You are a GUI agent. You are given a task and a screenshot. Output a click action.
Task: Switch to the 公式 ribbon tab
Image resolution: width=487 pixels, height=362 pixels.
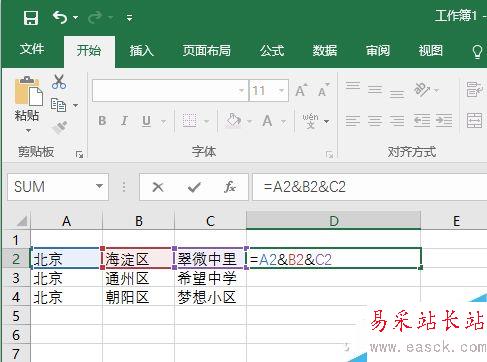tap(272, 51)
